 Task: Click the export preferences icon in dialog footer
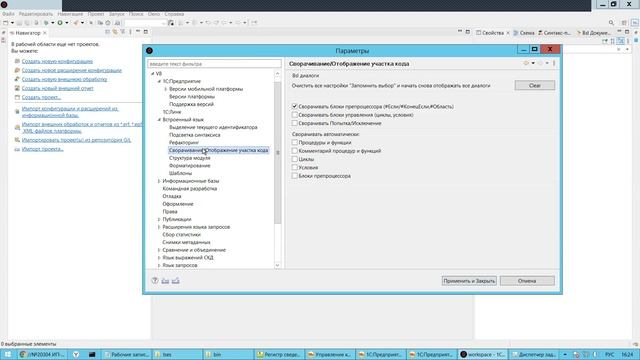tap(176, 280)
